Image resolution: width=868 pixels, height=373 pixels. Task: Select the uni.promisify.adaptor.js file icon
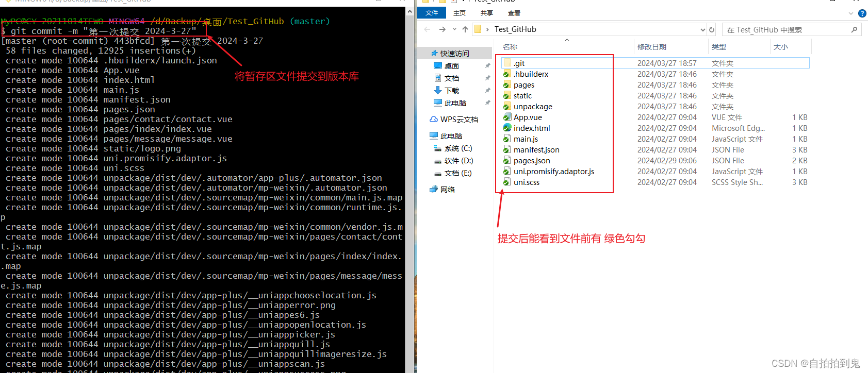[507, 171]
